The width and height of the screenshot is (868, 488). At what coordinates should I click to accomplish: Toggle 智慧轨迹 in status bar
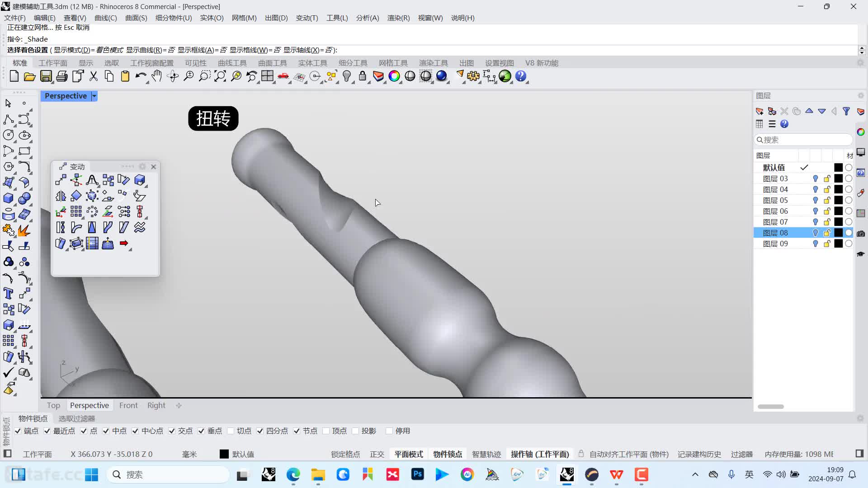(486, 454)
